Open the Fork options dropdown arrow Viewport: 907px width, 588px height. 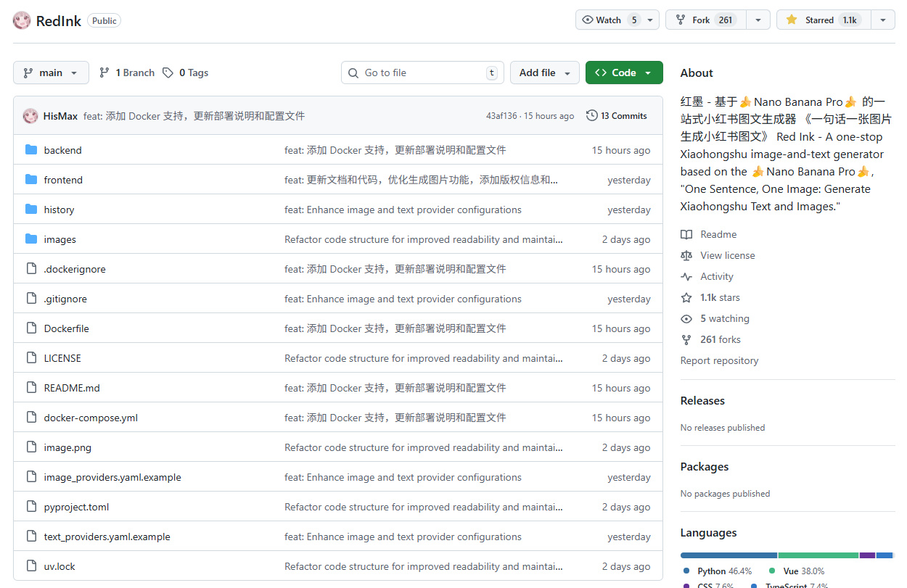click(x=758, y=20)
